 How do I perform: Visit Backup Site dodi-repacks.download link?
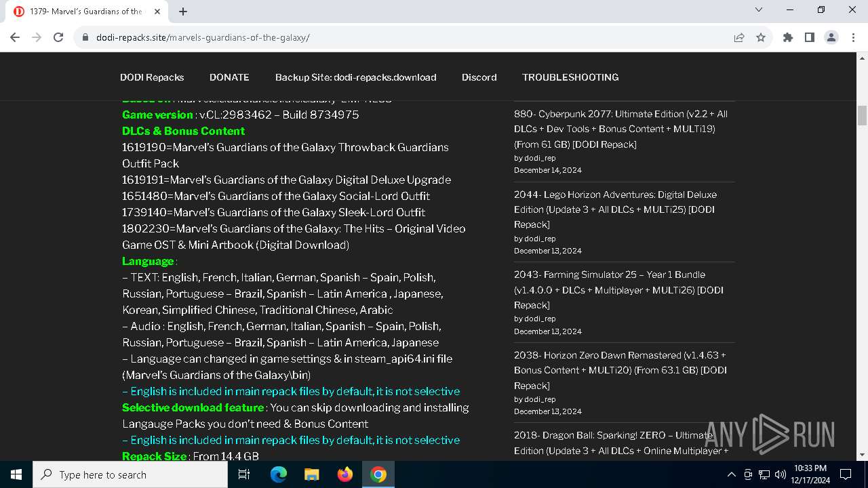coord(355,77)
